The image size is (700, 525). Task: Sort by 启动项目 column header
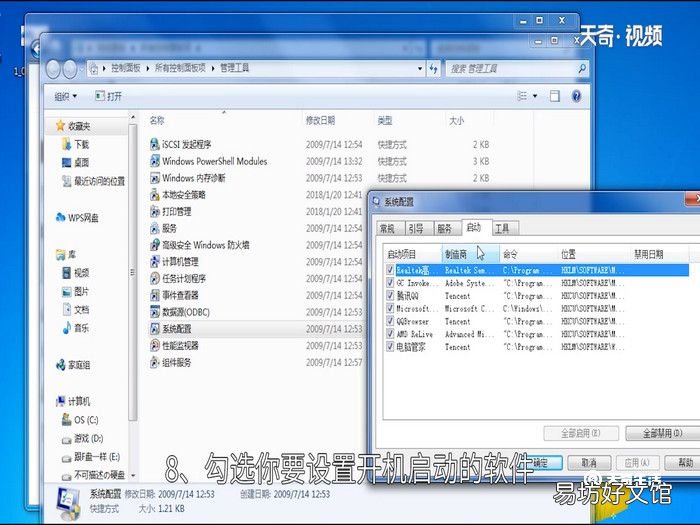[x=412, y=254]
